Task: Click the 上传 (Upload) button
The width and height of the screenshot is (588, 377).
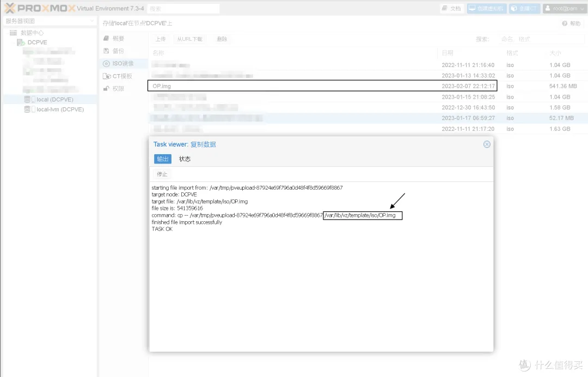Action: [160, 39]
